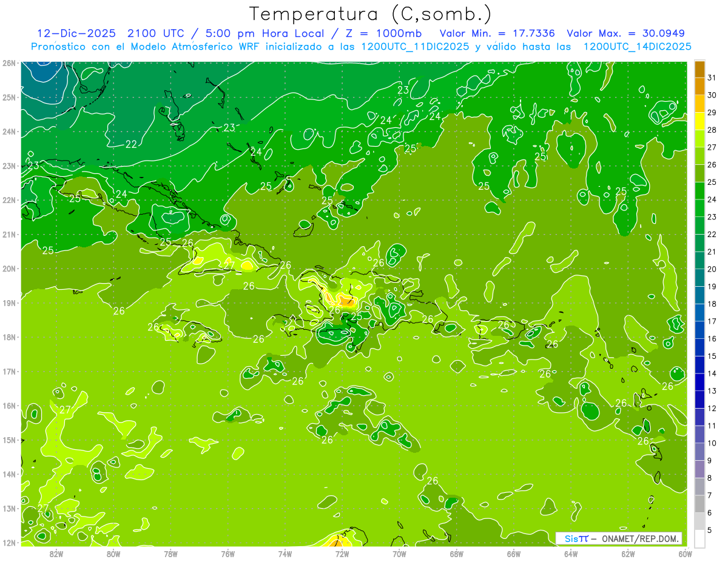Click the 20N latitude axis label
This screenshot has width=728, height=562.
point(10,269)
